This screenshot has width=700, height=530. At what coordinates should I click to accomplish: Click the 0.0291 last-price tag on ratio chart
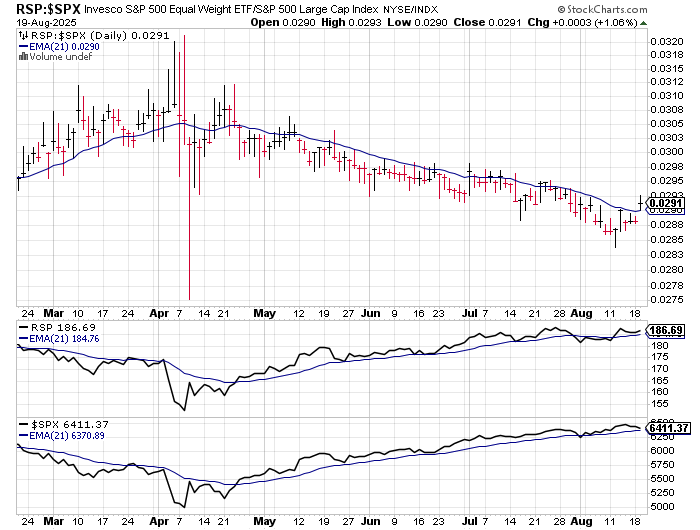[x=666, y=204]
